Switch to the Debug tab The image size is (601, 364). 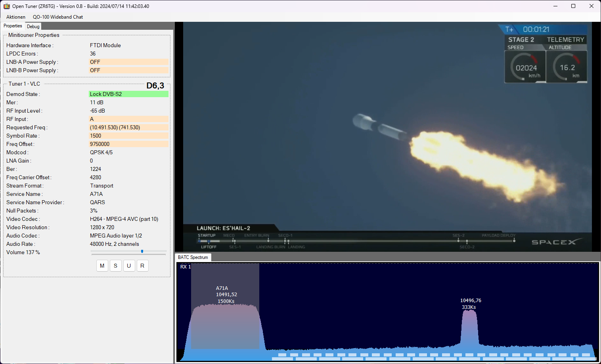coord(33,27)
